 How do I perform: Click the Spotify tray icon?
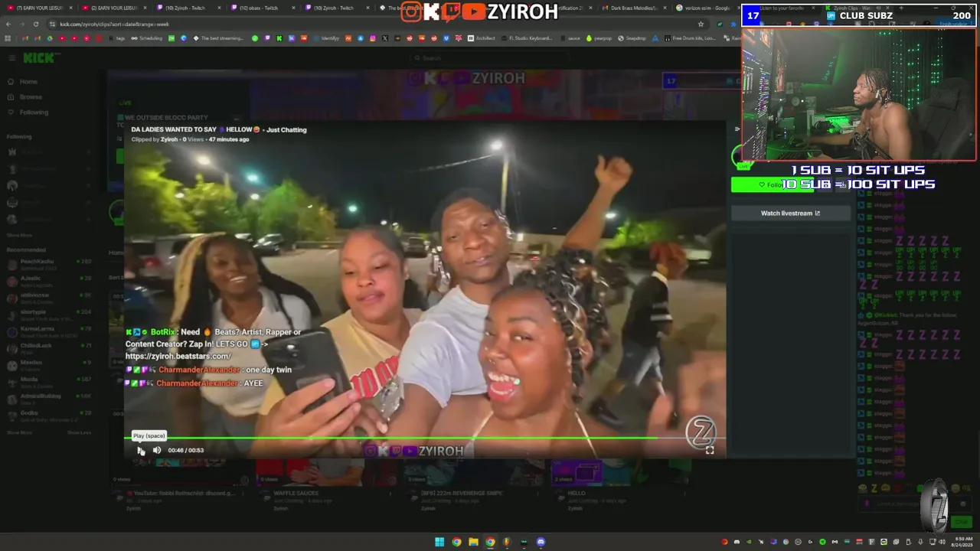[x=822, y=542]
